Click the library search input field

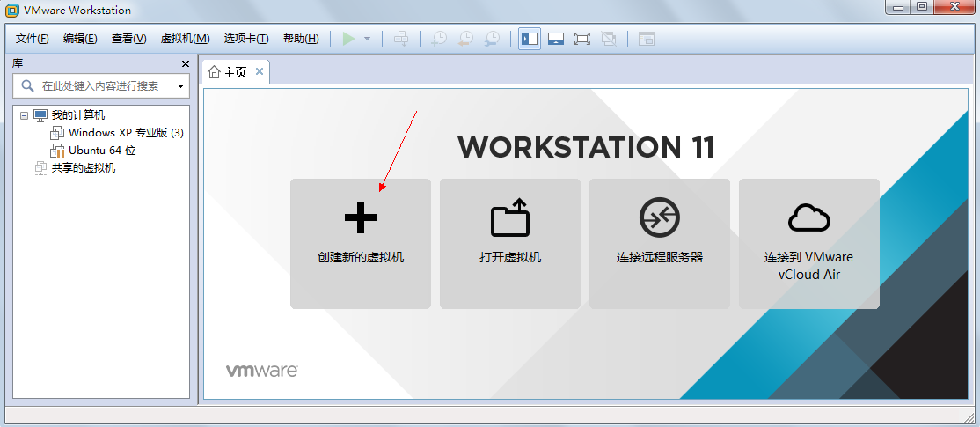pyautogui.click(x=101, y=86)
